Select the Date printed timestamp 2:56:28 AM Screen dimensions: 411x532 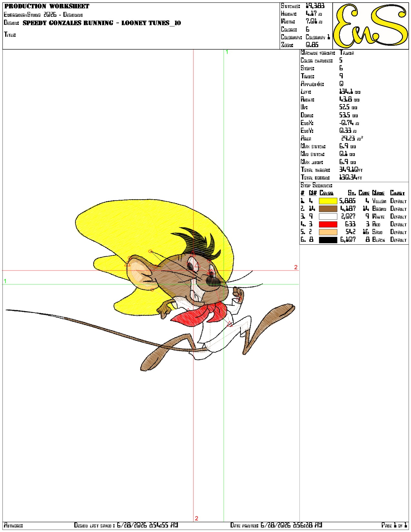point(307,525)
